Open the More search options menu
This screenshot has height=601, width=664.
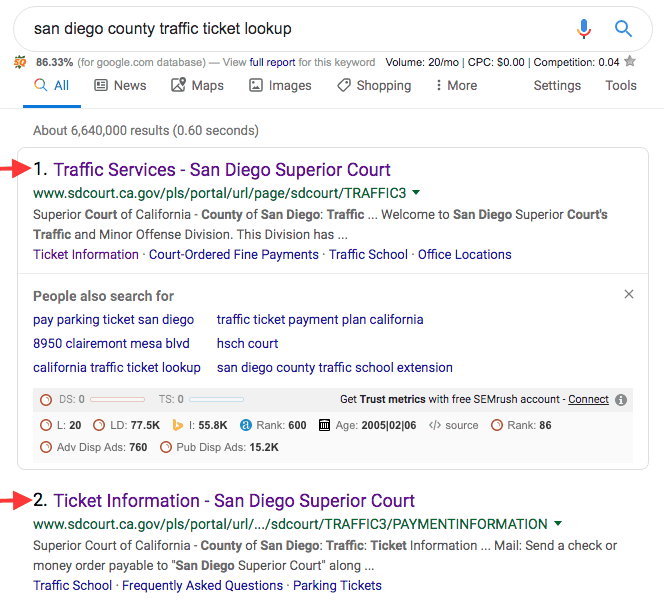456,86
